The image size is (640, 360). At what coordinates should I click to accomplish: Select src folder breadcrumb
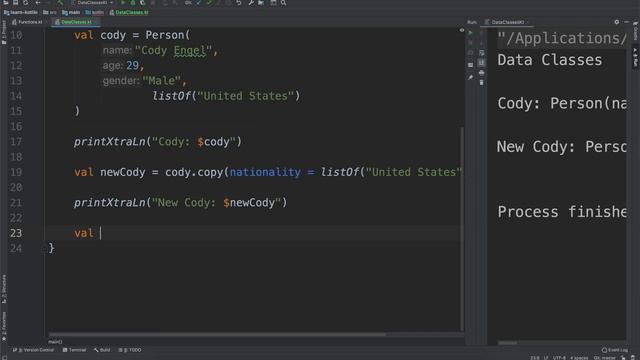50,12
